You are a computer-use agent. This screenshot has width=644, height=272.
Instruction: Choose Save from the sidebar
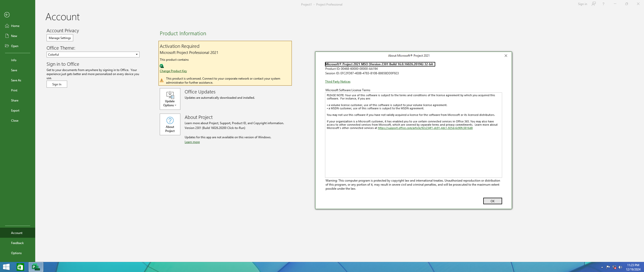point(18,70)
